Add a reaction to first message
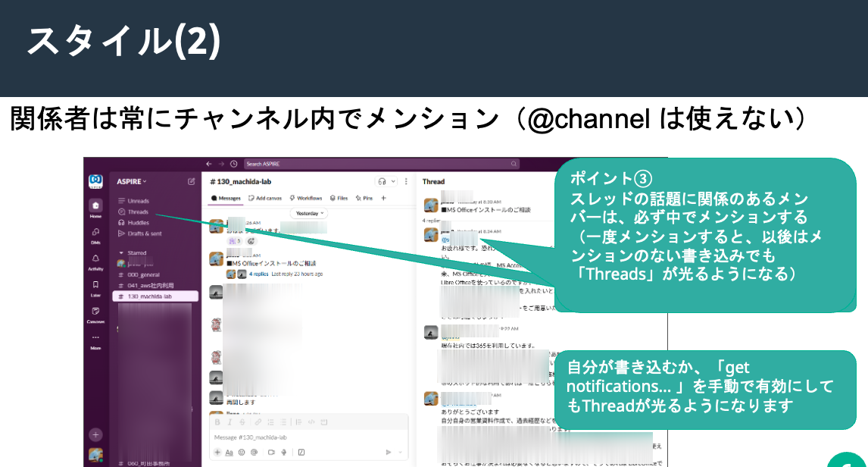The image size is (868, 467). (251, 241)
